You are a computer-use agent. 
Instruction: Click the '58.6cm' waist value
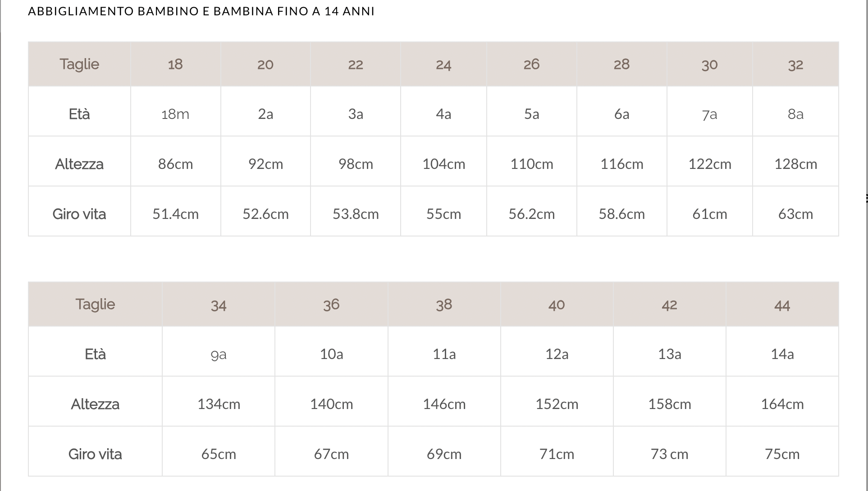tap(621, 214)
